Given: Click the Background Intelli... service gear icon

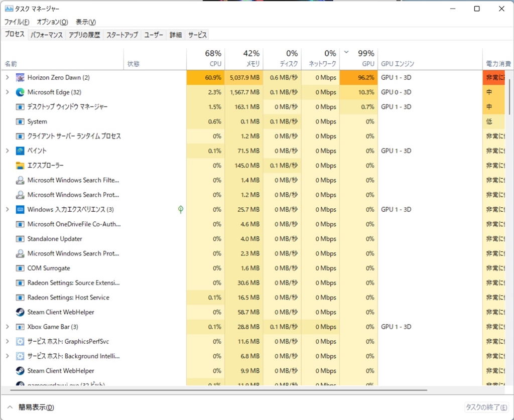Looking at the screenshot, I should 20,356.
